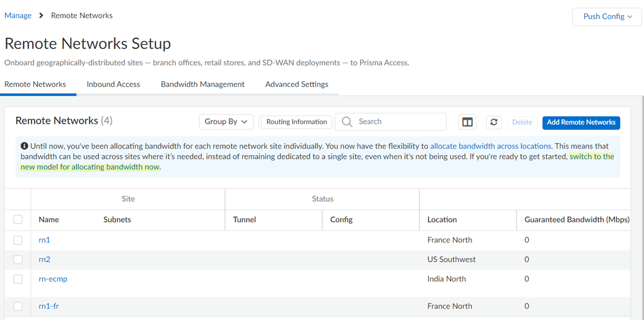The image size is (644, 320).
Task: Click the Add Remote Networks button
Action: pyautogui.click(x=581, y=123)
